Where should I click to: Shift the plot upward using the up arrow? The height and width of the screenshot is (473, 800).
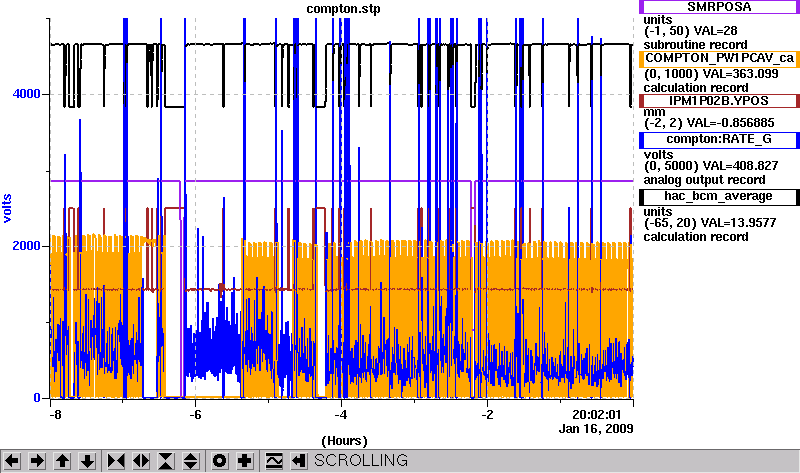62,461
